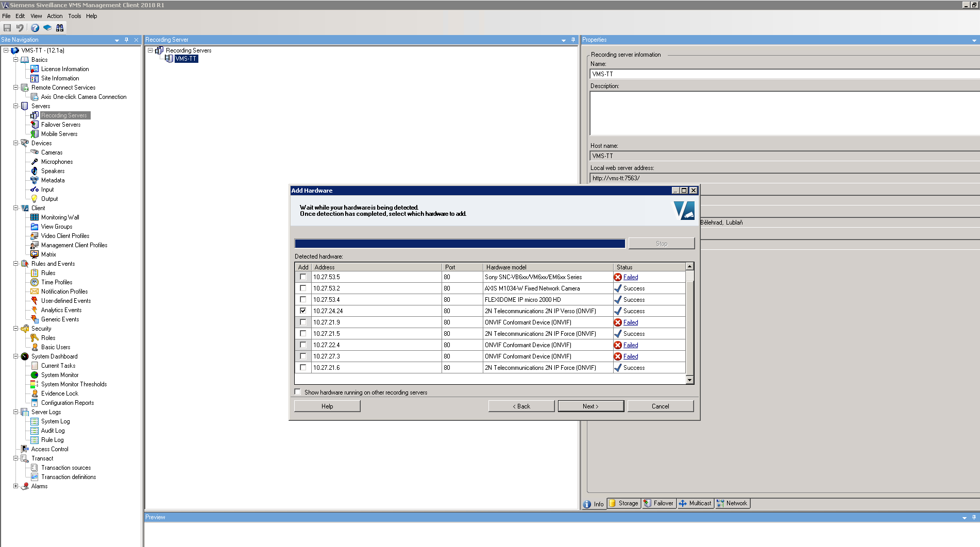The height and width of the screenshot is (547, 980).
Task: Click the Undo toolbar icon
Action: coord(20,28)
